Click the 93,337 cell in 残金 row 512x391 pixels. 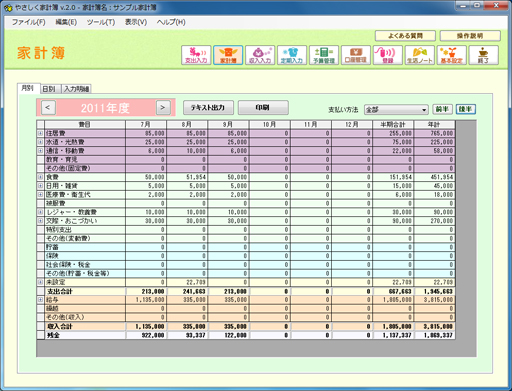tap(187, 335)
